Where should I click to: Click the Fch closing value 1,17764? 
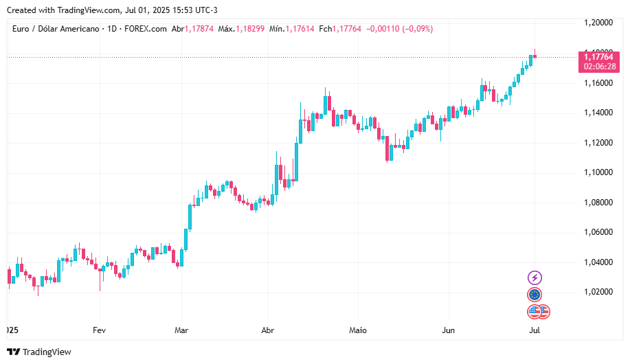(x=346, y=29)
